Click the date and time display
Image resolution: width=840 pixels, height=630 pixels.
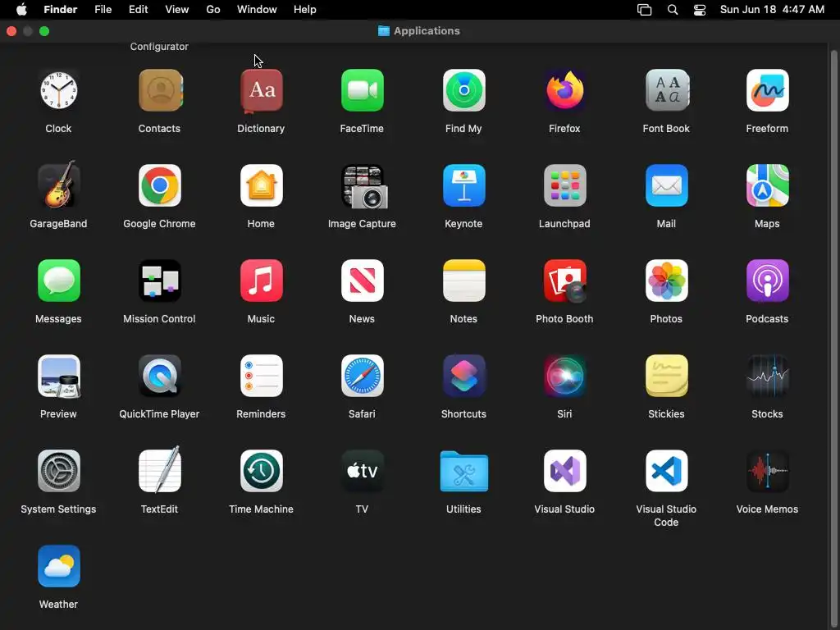[x=772, y=10]
